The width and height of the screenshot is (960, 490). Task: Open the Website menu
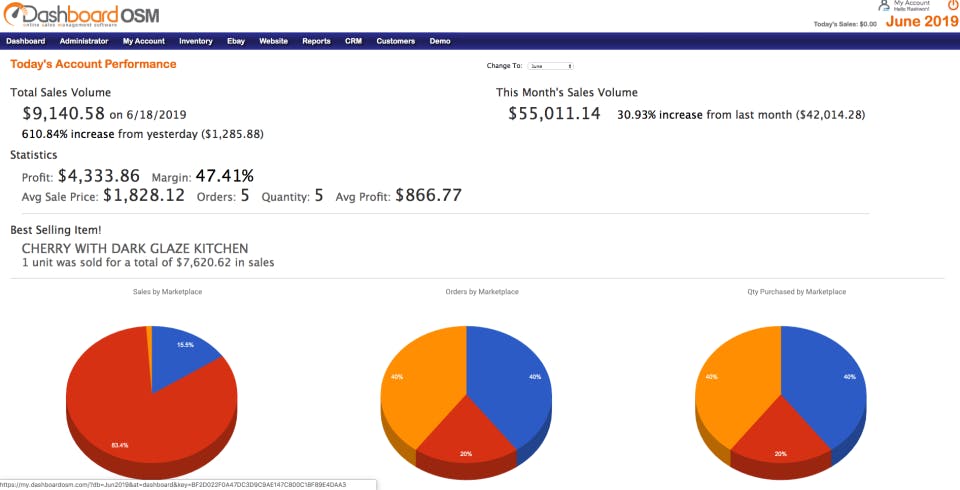click(273, 41)
